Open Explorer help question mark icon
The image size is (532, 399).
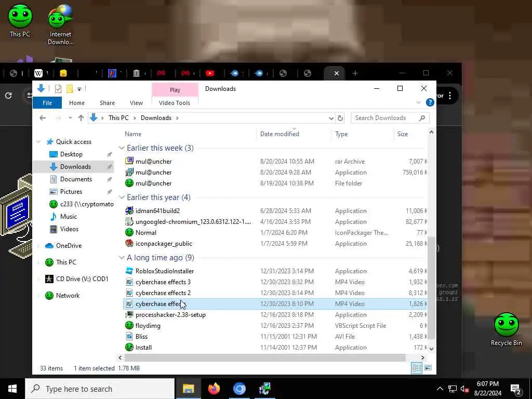pyautogui.click(x=430, y=102)
